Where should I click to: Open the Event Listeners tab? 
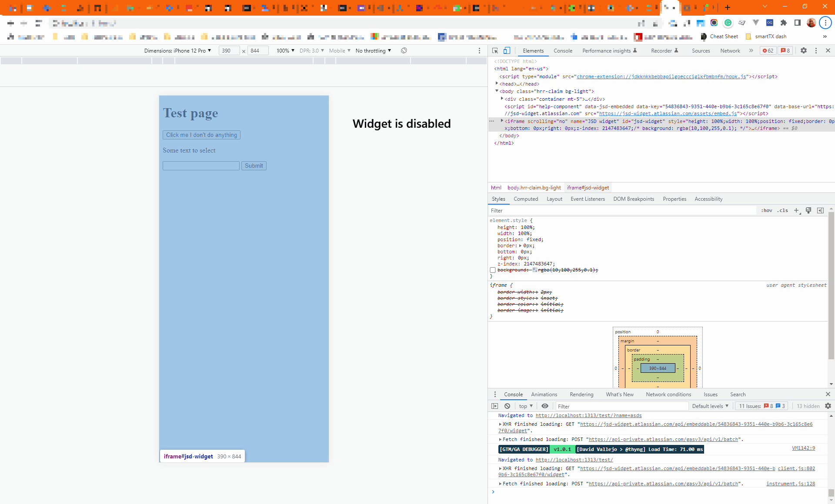(x=588, y=199)
